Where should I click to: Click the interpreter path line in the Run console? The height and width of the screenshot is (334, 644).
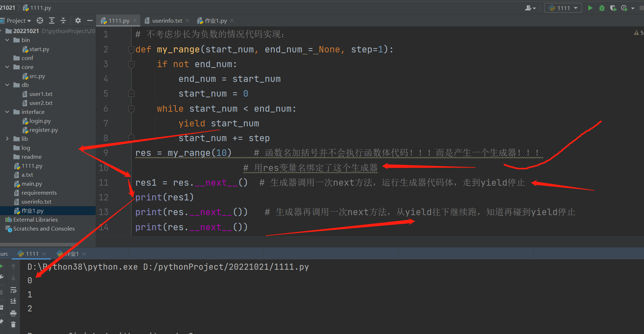point(168,267)
